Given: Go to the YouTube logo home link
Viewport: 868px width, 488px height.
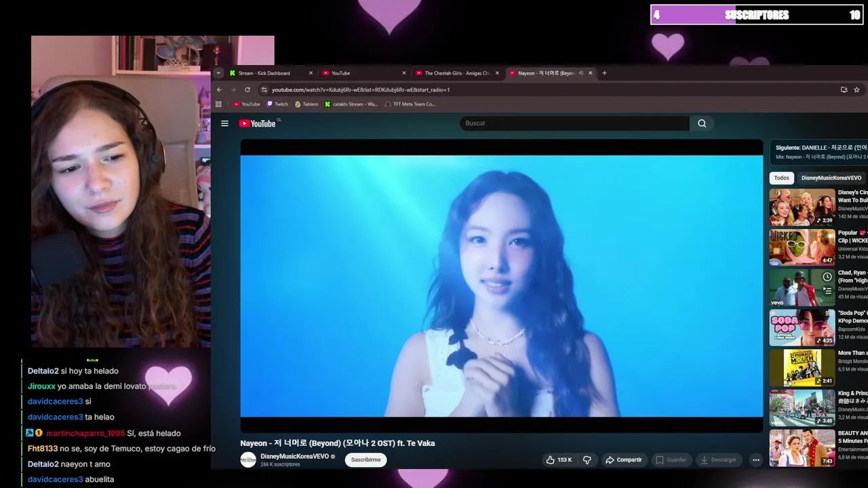Looking at the screenshot, I should pyautogui.click(x=257, y=123).
